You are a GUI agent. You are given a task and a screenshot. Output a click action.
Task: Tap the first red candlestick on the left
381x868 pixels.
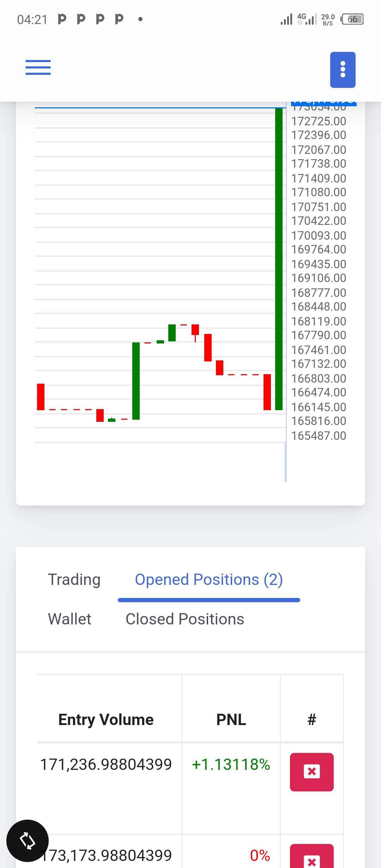[x=41, y=397]
